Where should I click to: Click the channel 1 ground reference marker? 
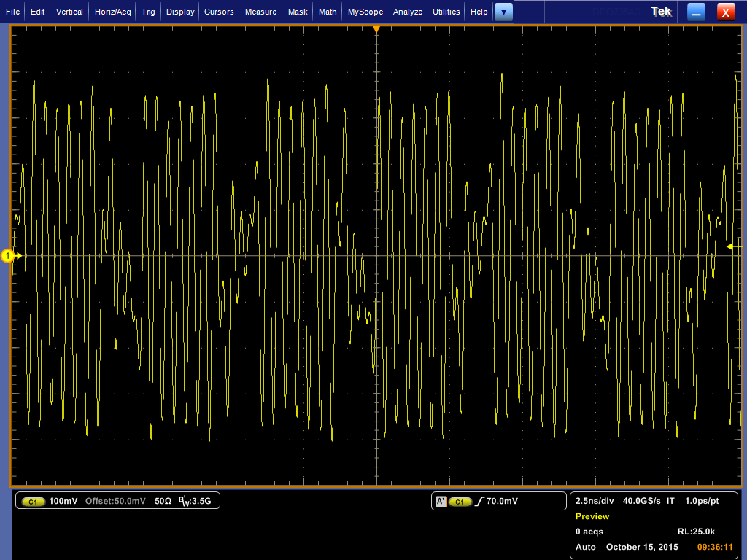click(8, 256)
